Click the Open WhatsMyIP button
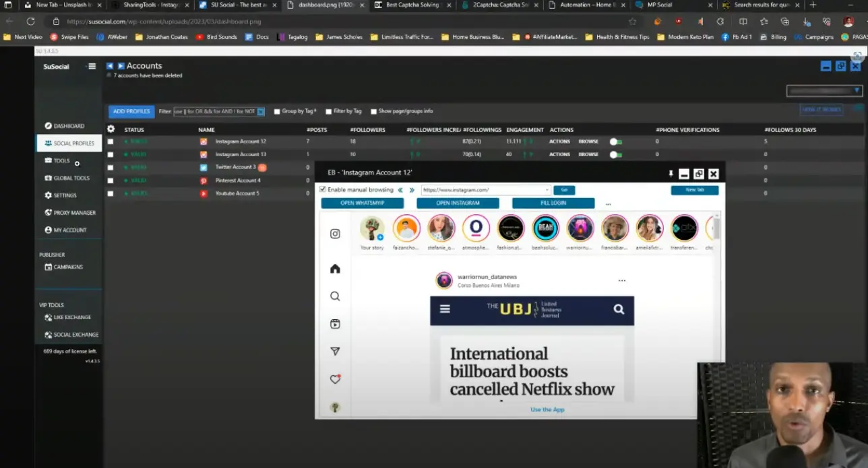Screen dimensions: 868x468 (362, 203)
